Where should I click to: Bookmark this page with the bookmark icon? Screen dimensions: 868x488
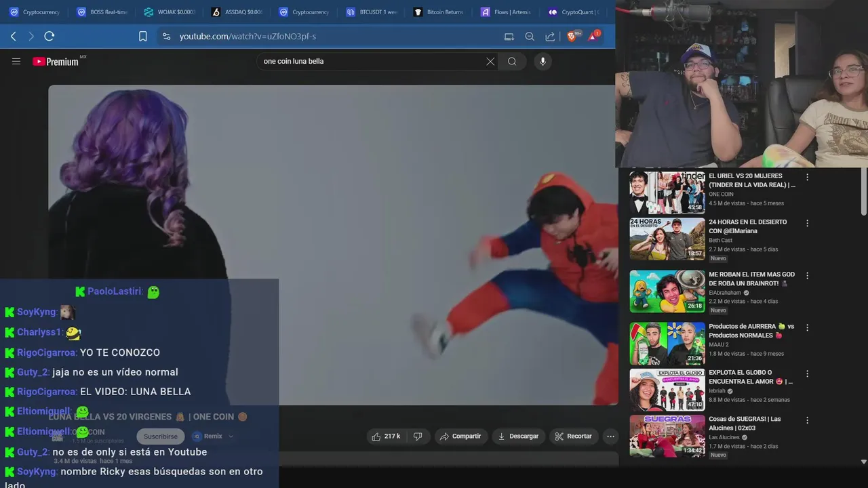click(143, 37)
